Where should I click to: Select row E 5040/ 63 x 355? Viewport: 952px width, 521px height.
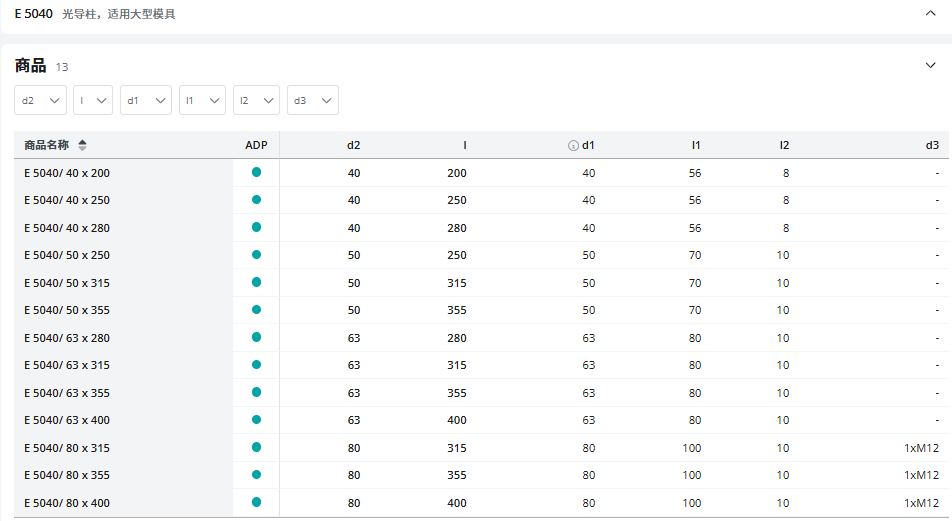click(x=481, y=393)
